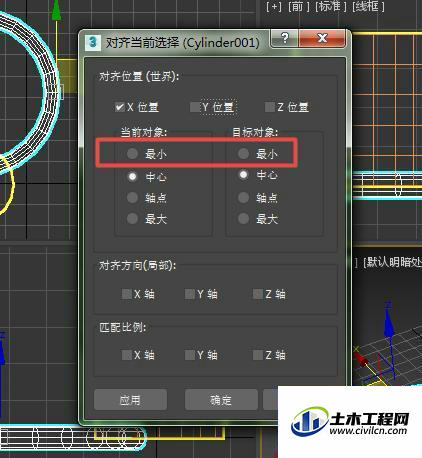Select 最小 under 目标对象
Image resolution: width=422 pixels, height=458 pixels.
[x=243, y=154]
